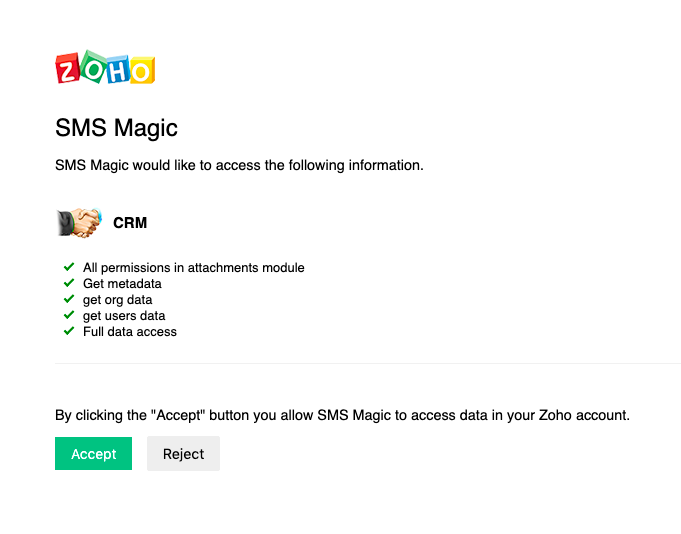Select 'All permissions in attachments module' text

[194, 268]
